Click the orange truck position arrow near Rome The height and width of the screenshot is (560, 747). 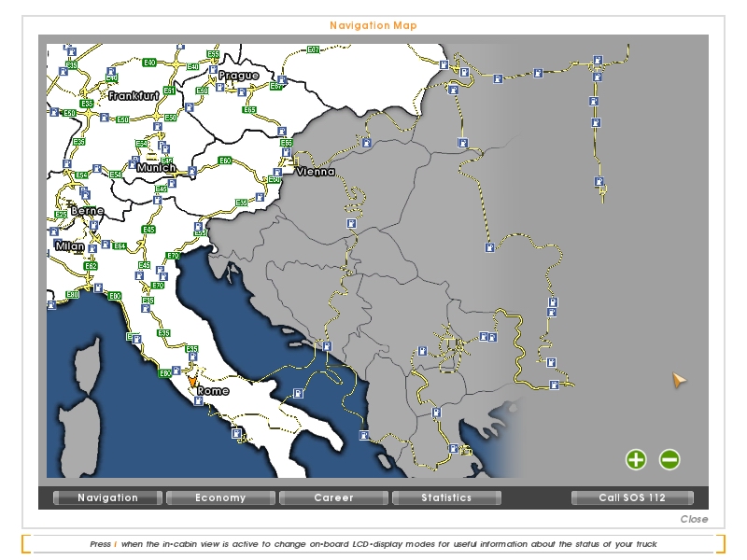192,382
